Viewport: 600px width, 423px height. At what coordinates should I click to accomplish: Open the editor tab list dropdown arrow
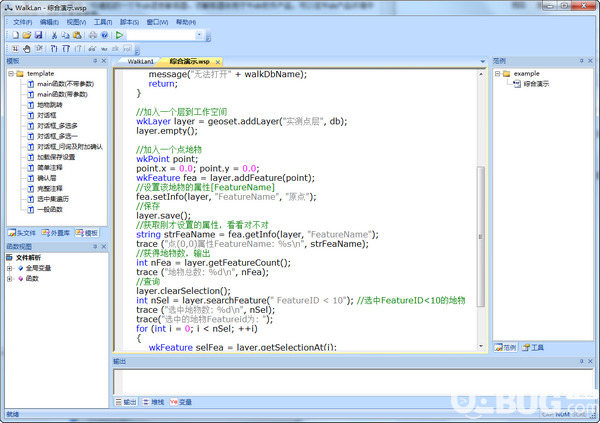pyautogui.click(x=483, y=61)
